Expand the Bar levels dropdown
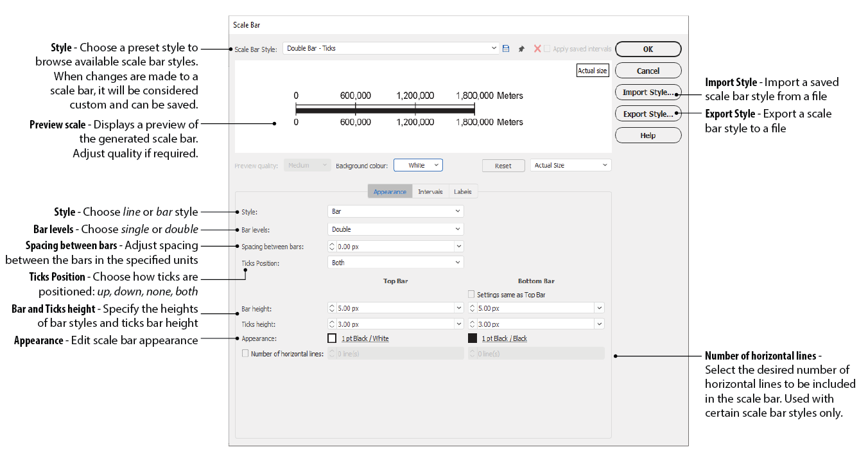The image size is (868, 463). point(395,229)
